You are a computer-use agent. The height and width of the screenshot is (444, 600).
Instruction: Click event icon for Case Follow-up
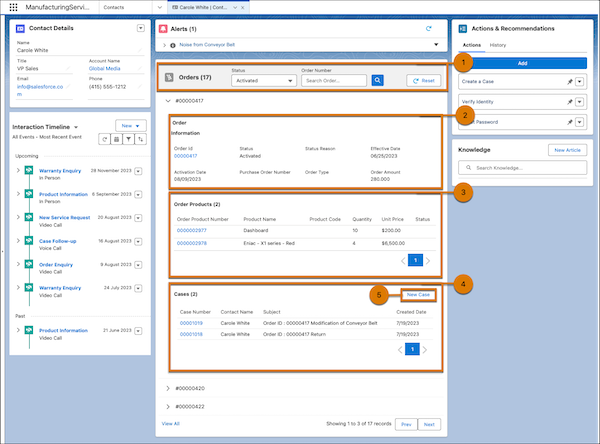pos(29,240)
